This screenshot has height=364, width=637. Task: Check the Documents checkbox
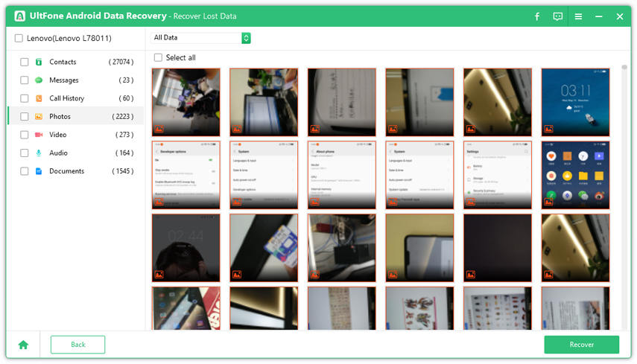[x=25, y=171]
